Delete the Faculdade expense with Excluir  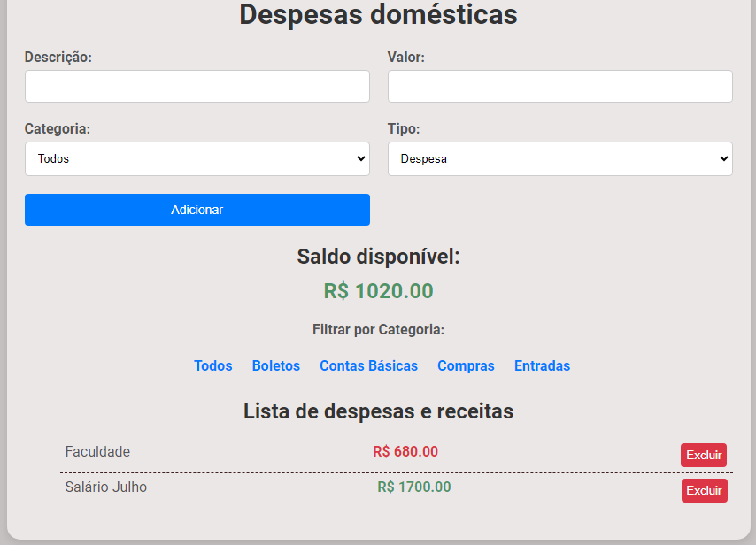(x=703, y=455)
